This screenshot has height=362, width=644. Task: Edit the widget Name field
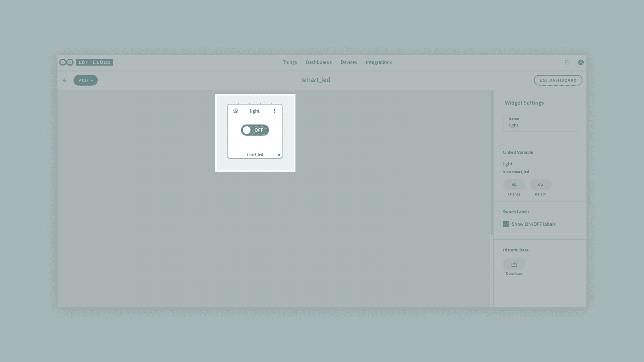[541, 125]
